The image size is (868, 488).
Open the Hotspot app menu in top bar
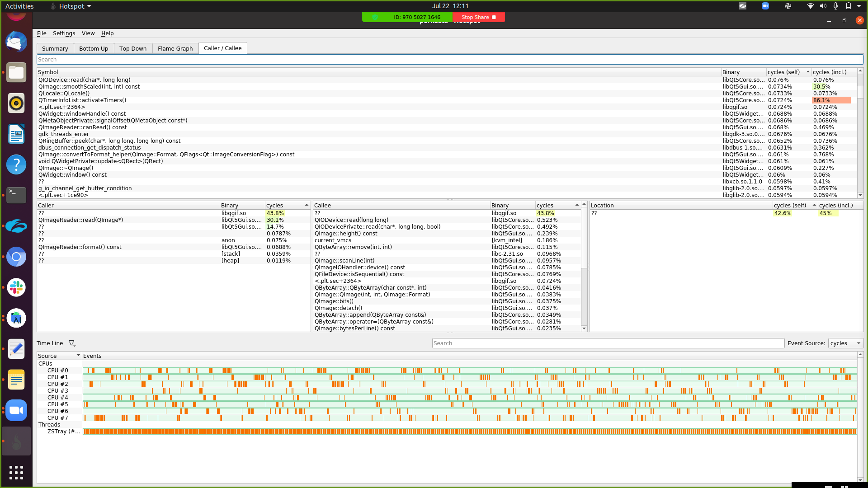71,6
